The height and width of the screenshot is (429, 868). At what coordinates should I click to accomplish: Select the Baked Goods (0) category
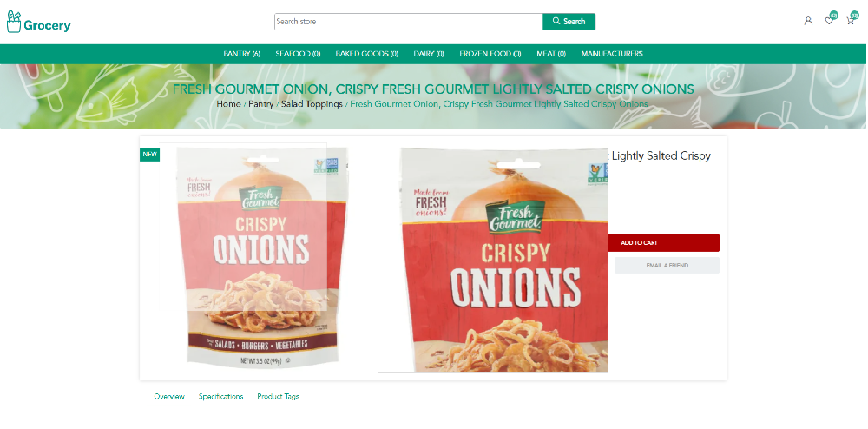pyautogui.click(x=366, y=54)
